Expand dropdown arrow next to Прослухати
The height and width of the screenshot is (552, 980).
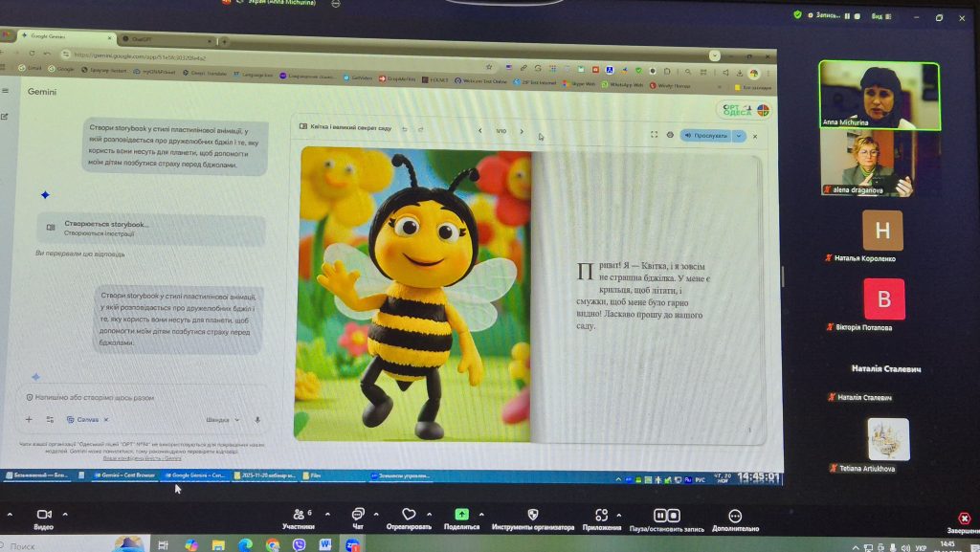pyautogui.click(x=739, y=136)
